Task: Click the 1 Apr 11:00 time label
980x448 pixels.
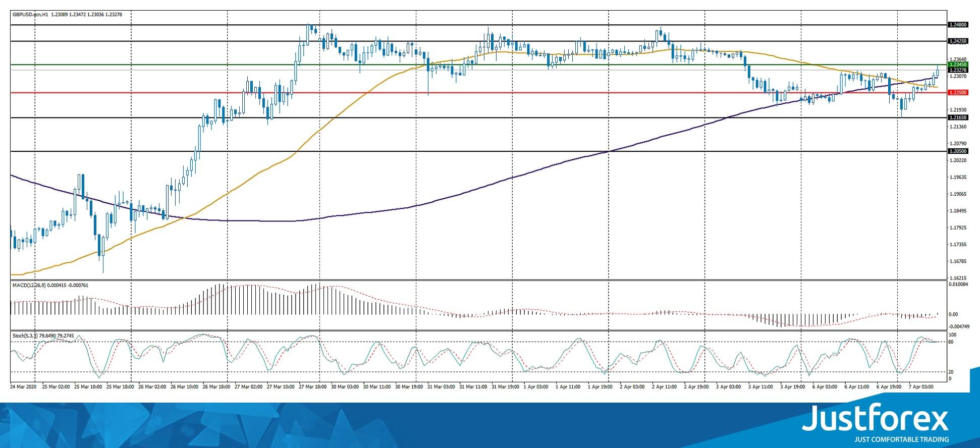Action: (x=569, y=387)
